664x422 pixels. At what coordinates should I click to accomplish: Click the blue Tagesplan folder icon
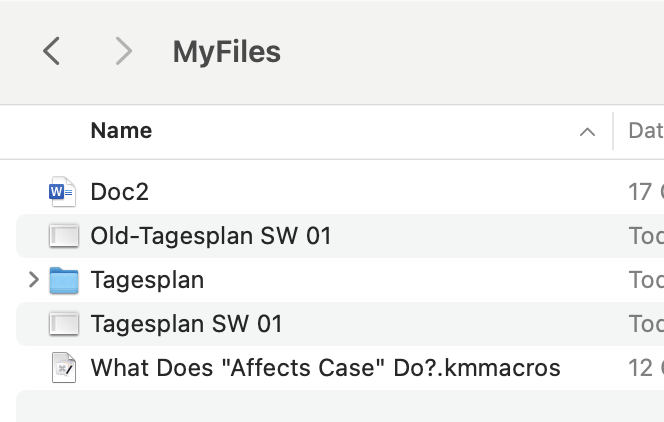(x=64, y=280)
